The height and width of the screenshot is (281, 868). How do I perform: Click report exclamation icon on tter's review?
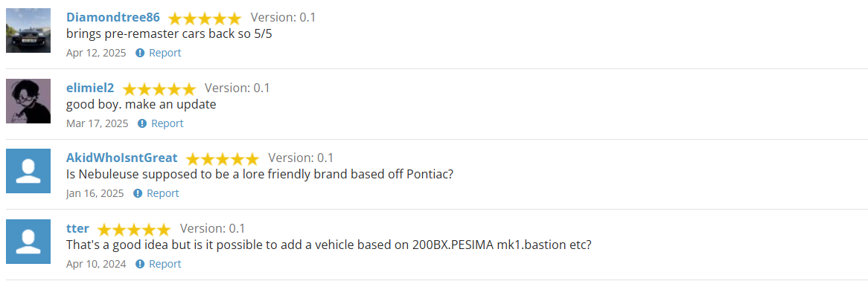point(140,264)
